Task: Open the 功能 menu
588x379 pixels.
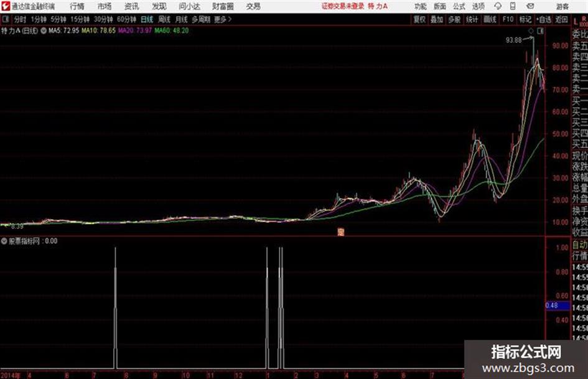Action: pyautogui.click(x=421, y=6)
